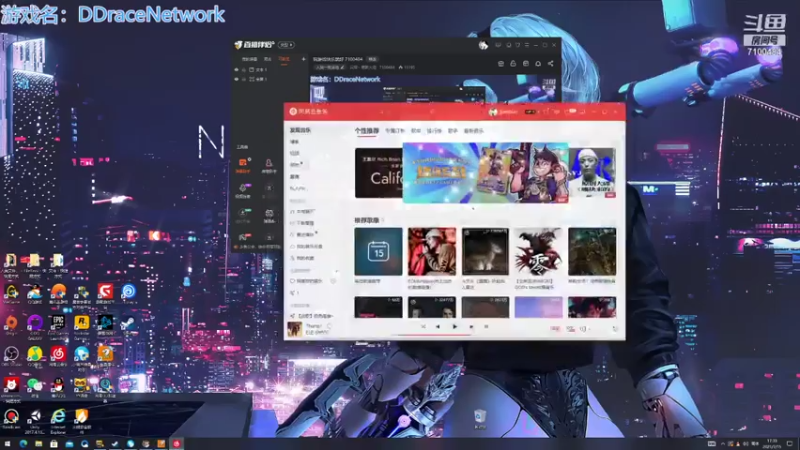Open the WeChat desktop icon
Viewport: 800px width, 450px height.
[35, 386]
